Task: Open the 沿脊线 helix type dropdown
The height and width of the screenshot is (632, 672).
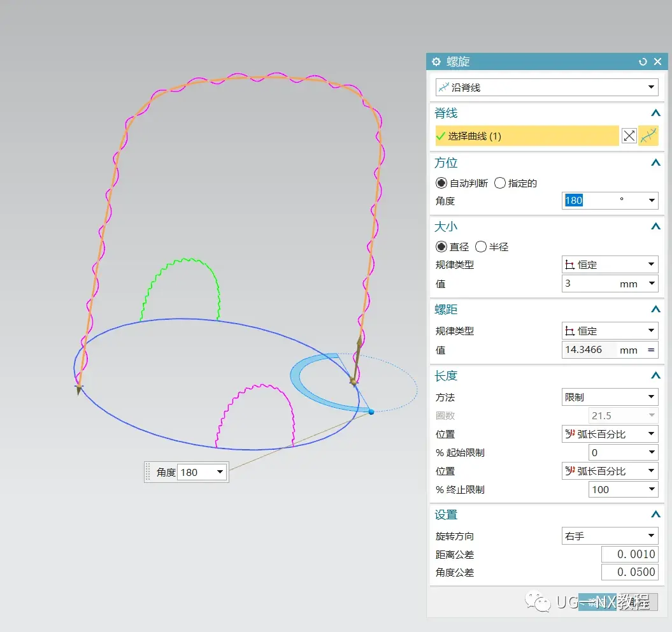Action: pos(547,87)
